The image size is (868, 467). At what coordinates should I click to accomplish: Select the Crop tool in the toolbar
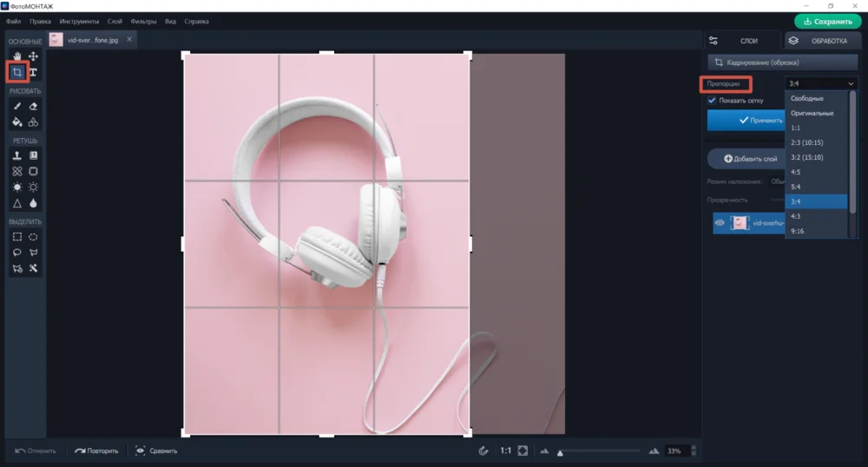click(17, 72)
